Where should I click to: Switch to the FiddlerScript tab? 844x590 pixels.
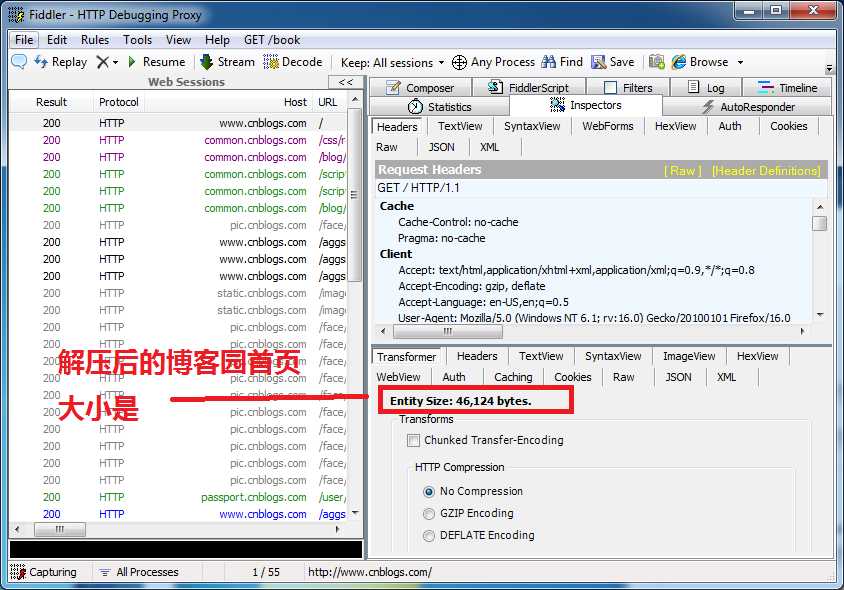coord(529,87)
